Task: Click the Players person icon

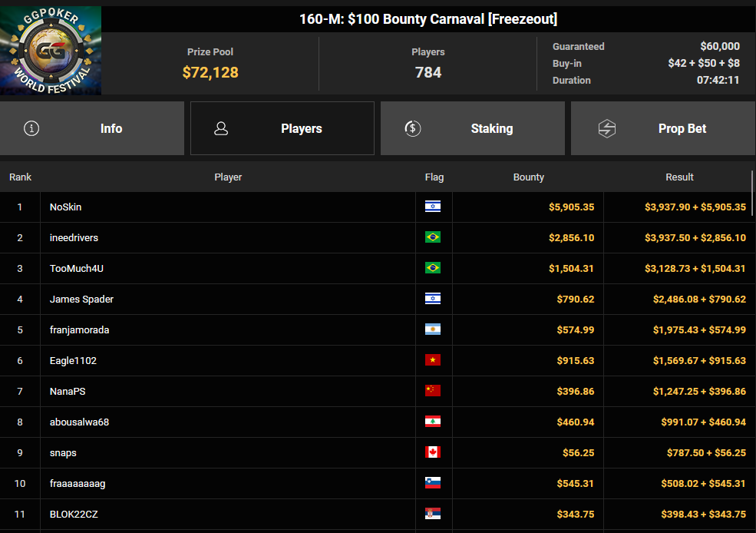Action: (221, 128)
